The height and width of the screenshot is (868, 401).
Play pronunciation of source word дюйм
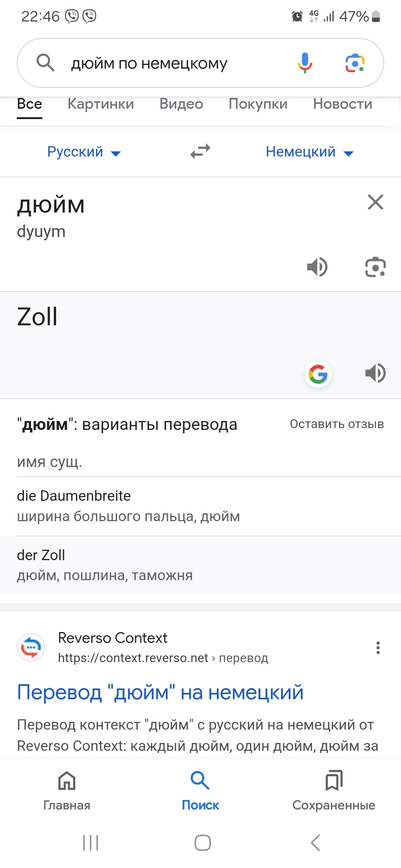[317, 267]
